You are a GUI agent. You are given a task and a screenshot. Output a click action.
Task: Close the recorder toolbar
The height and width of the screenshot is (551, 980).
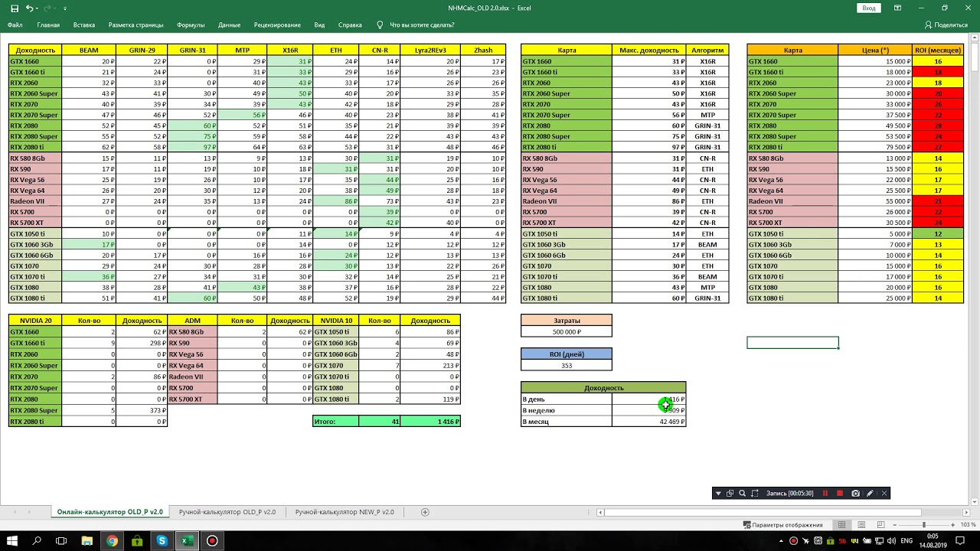884,494
